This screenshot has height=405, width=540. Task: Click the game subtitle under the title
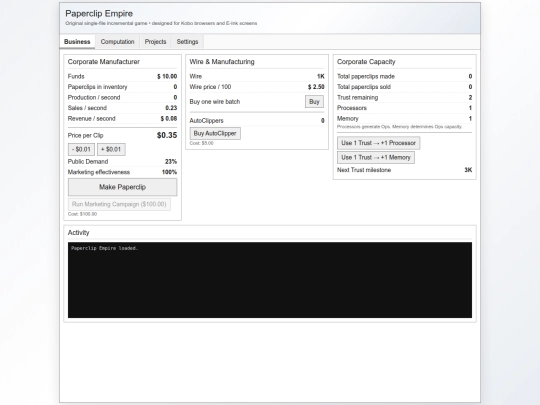(161, 23)
